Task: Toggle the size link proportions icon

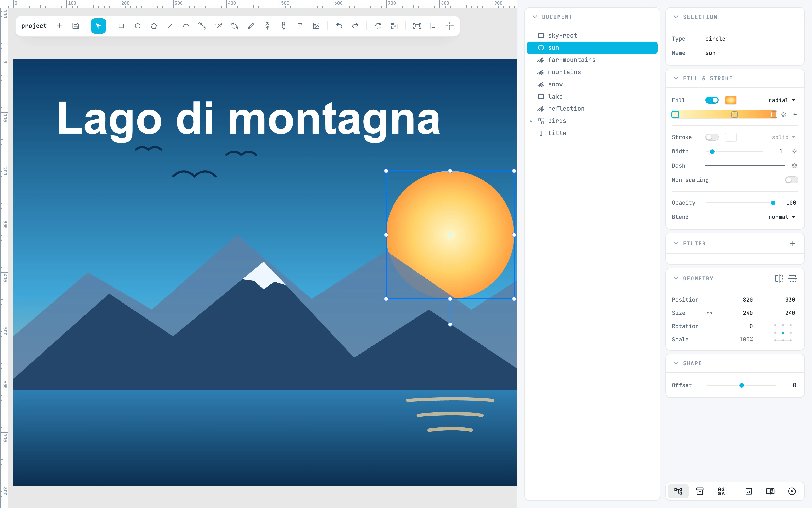Action: pyautogui.click(x=709, y=313)
